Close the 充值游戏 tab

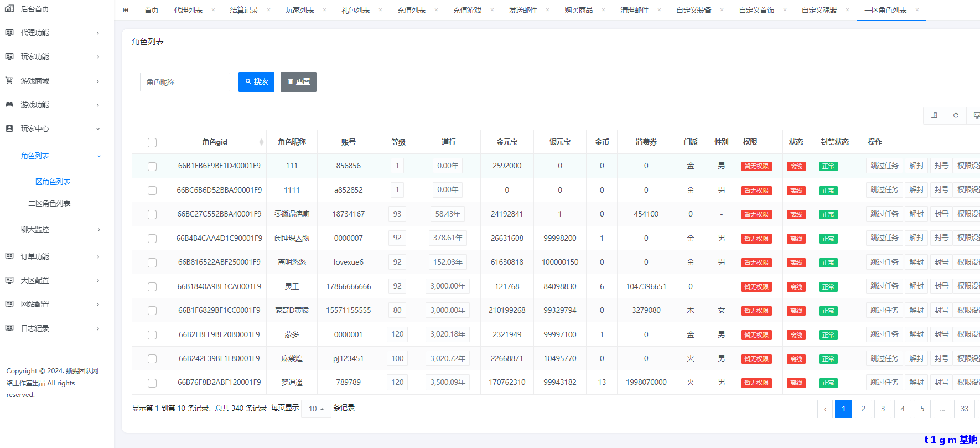[492, 10]
